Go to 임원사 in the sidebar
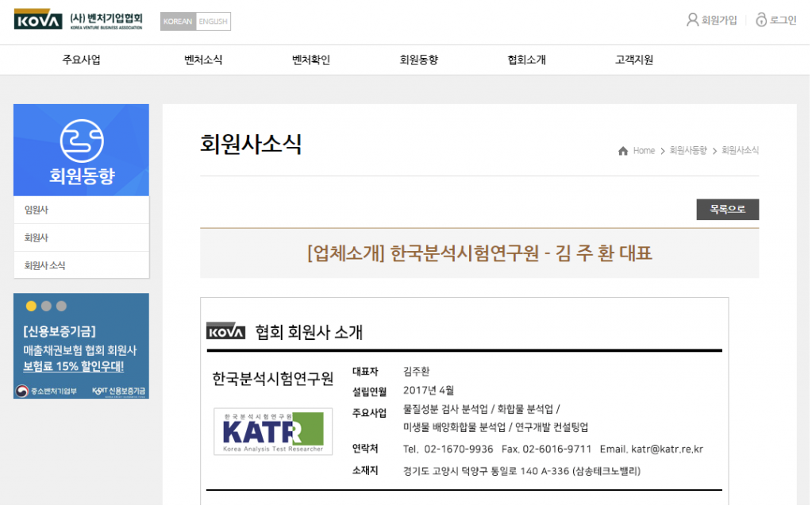This screenshot has height=525, width=812. [x=81, y=210]
